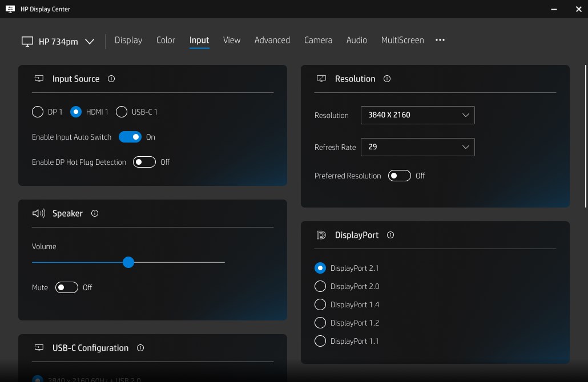Adjust the Volume slider
Image resolution: width=588 pixels, height=382 pixels.
point(128,262)
